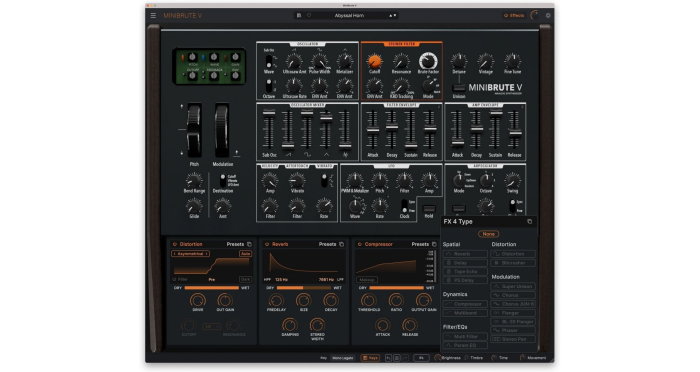Click the Metalizer knob
700x372 pixels.
[345, 61]
